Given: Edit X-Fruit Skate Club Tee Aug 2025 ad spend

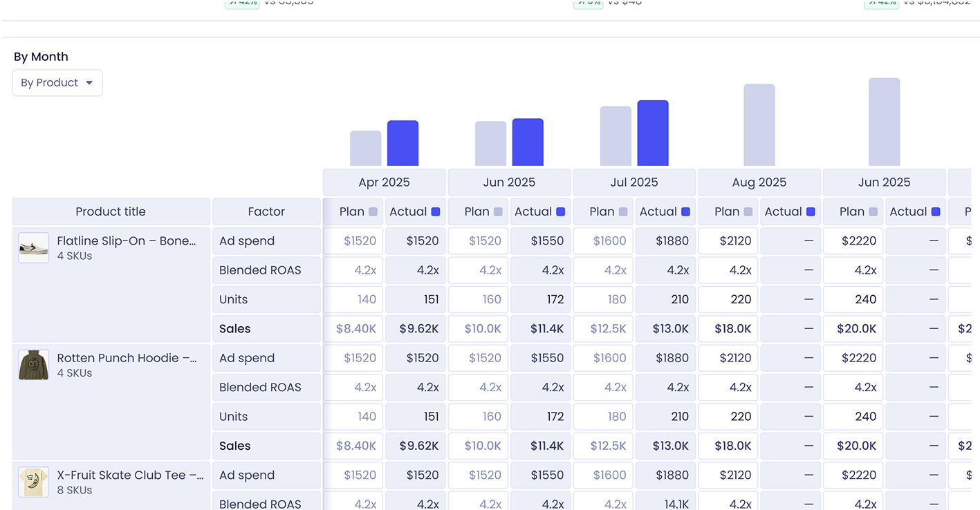Looking at the screenshot, I should coord(728,475).
